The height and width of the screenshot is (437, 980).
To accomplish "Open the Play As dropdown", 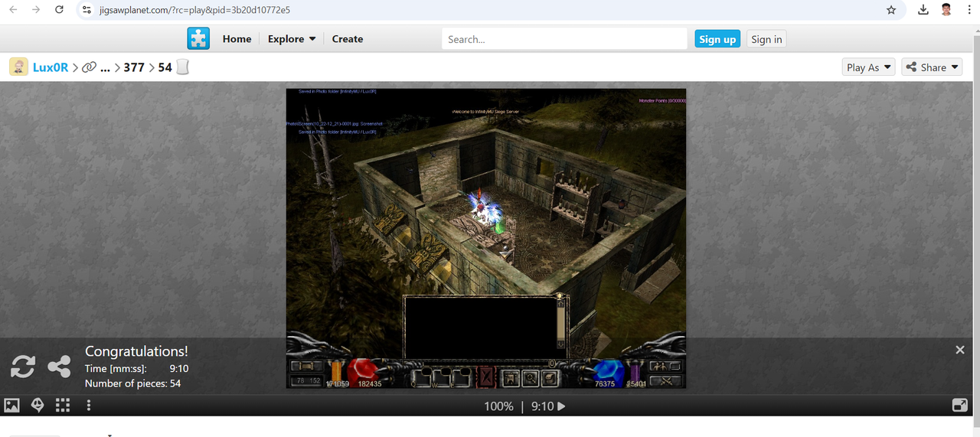I will (x=869, y=67).
